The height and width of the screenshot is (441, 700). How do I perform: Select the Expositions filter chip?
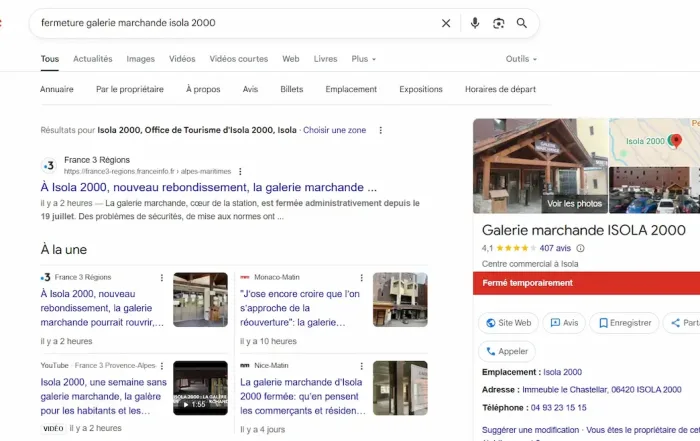[x=421, y=89]
